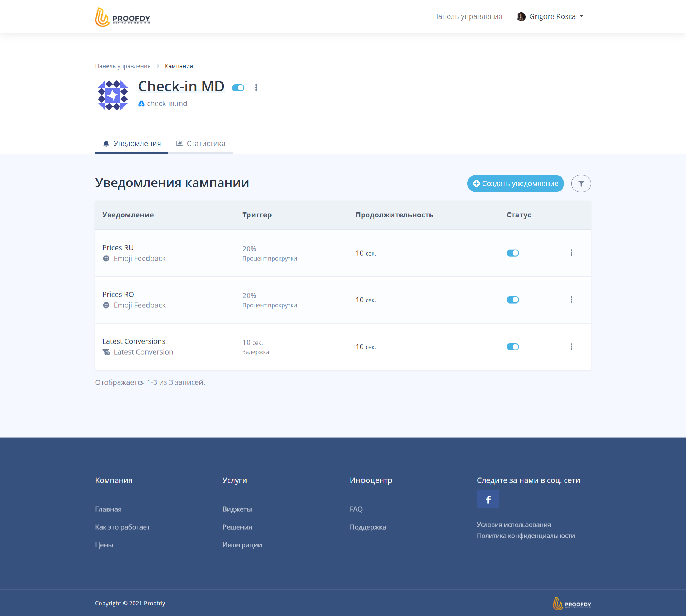The image size is (686, 616).
Task: Open the Grigore Rosca user dropdown
Action: coord(550,16)
